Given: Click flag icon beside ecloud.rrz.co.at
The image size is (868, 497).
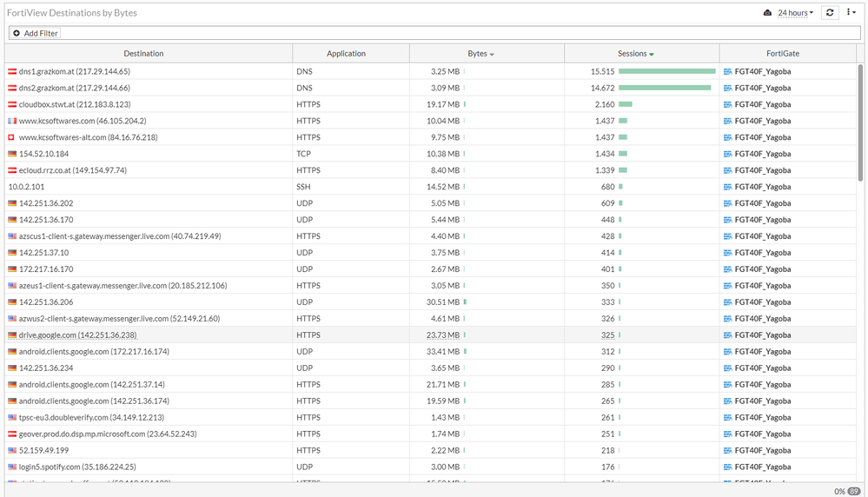Looking at the screenshot, I should click(12, 170).
